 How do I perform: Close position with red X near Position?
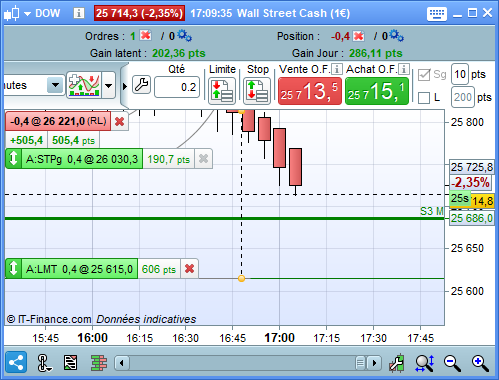pos(358,36)
